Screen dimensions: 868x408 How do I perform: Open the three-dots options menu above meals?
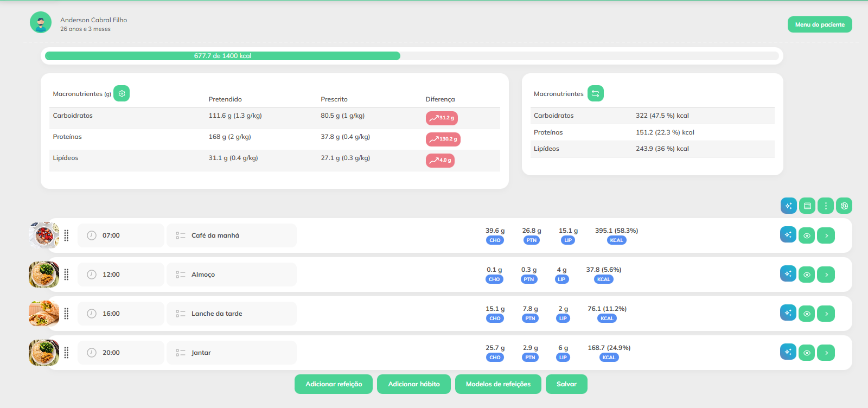tap(826, 206)
